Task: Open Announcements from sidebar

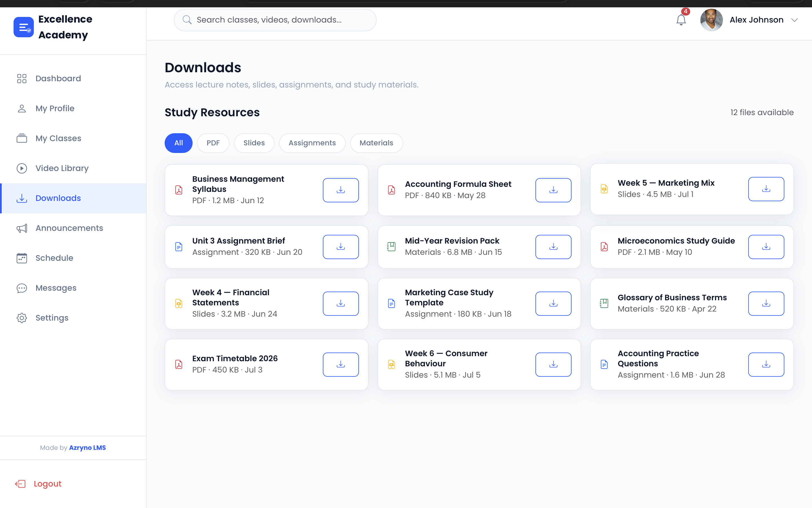Action: point(73,228)
